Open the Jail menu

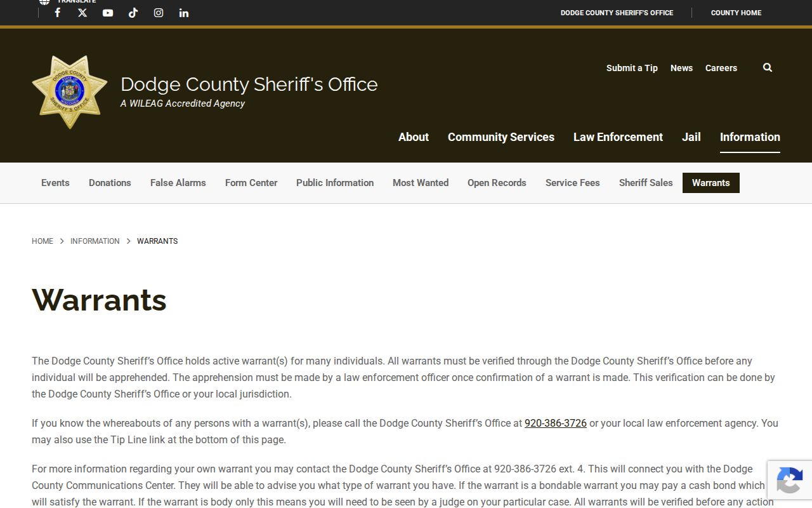pyautogui.click(x=691, y=137)
